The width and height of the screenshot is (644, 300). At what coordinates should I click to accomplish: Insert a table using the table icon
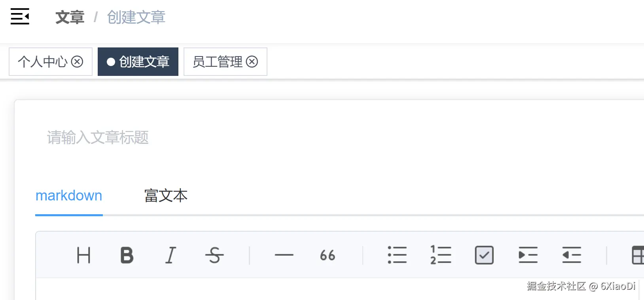(638, 255)
